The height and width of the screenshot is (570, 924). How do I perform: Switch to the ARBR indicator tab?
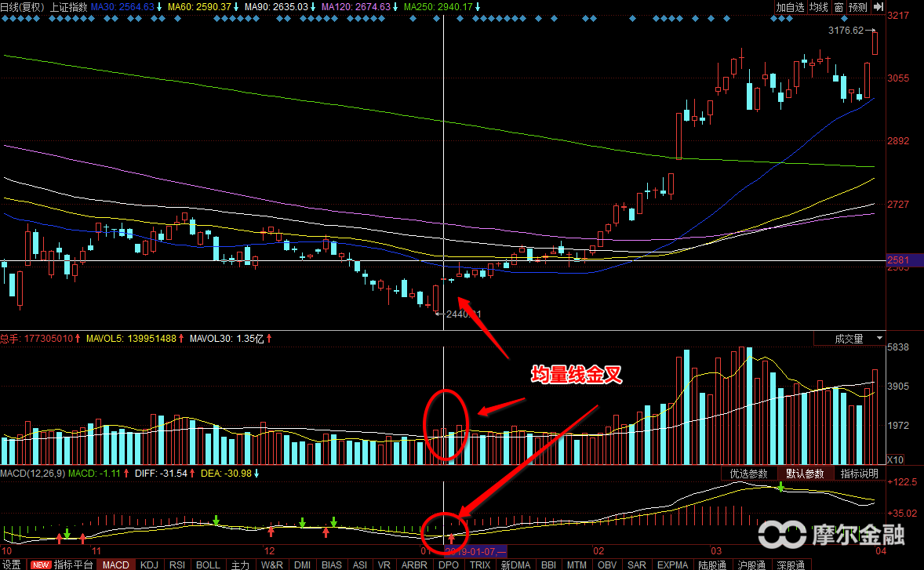(414, 565)
